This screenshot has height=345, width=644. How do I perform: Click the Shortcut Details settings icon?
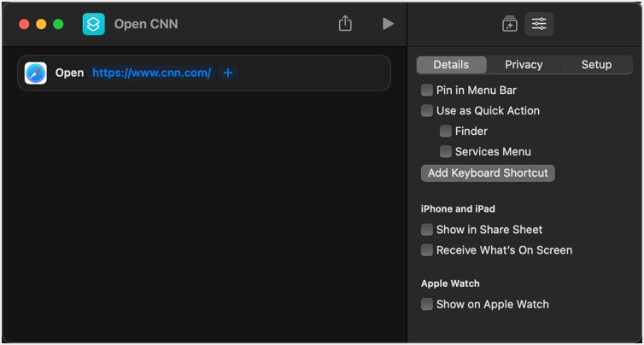click(539, 24)
